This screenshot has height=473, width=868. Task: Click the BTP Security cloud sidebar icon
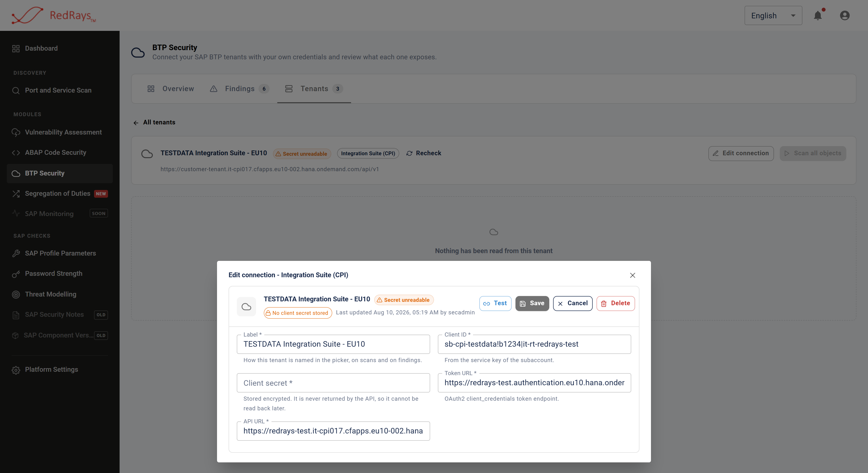point(16,174)
